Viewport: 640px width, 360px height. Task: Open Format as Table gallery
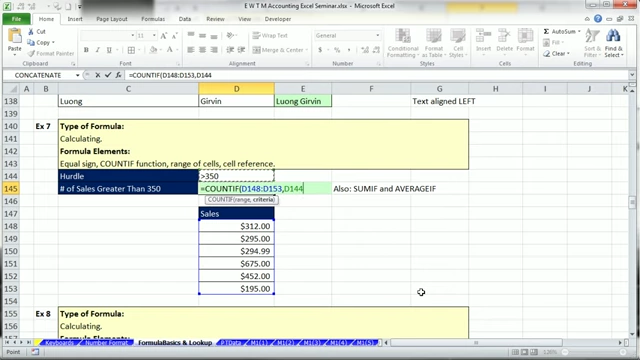pos(433,43)
